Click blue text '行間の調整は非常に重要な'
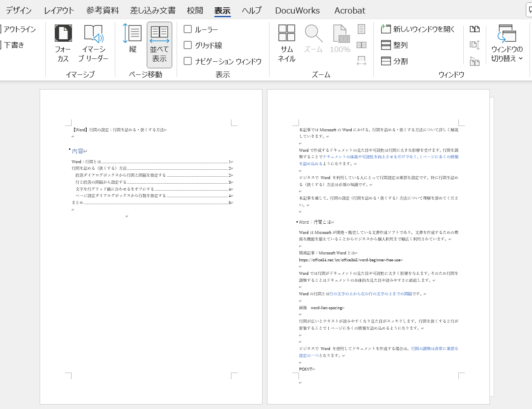Image resolution: width=532 pixels, height=409 pixels. pyautogui.click(x=435, y=348)
